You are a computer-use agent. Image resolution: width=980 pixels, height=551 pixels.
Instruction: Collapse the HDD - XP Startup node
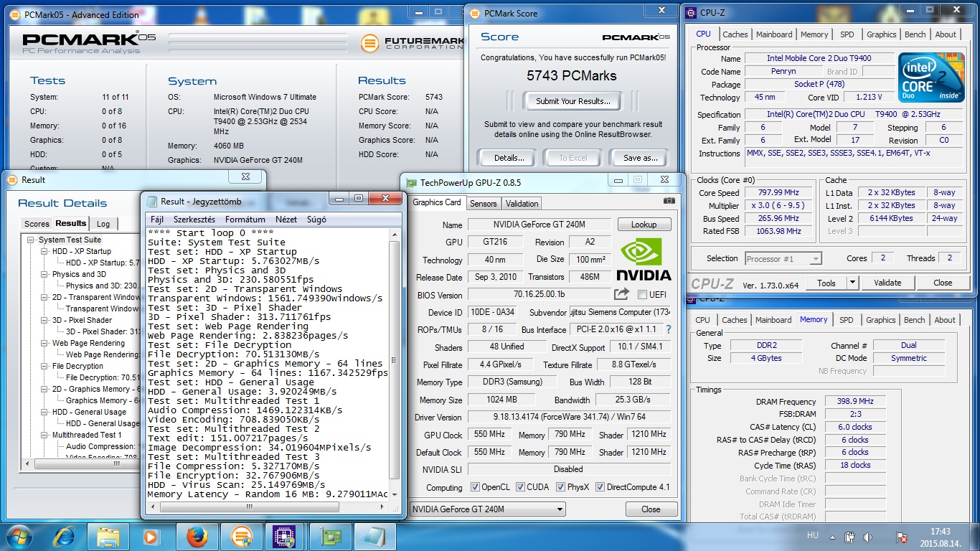pos(44,252)
